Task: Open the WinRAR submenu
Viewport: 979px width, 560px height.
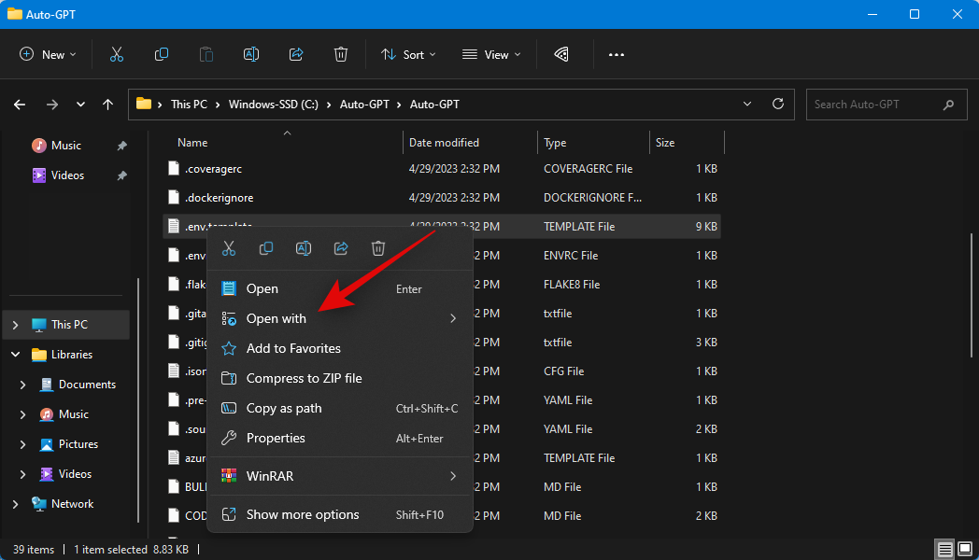Action: pos(340,476)
